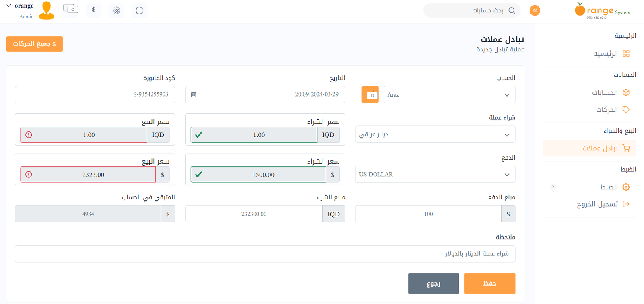Click the رجوع back button
Viewport: 644px width, 304px height.
[433, 283]
